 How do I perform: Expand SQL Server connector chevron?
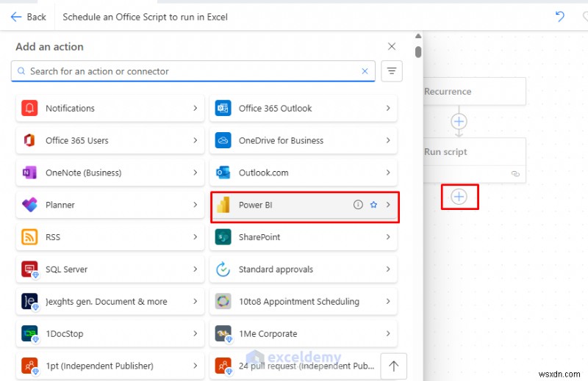195,269
